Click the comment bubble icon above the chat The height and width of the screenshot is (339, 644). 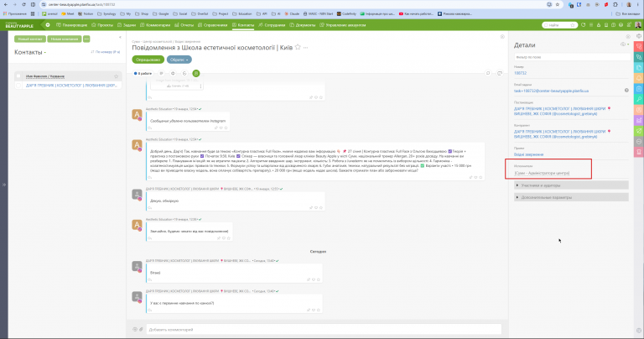point(488,73)
